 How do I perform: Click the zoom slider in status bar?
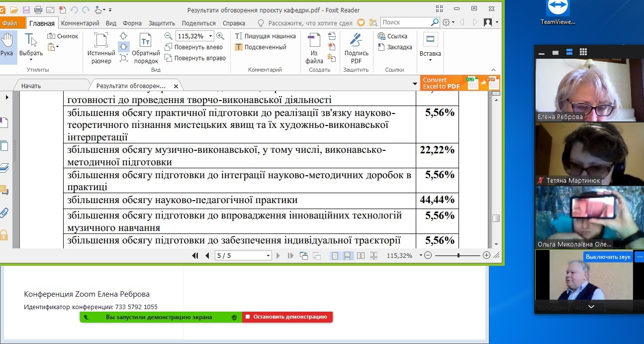coord(458,255)
